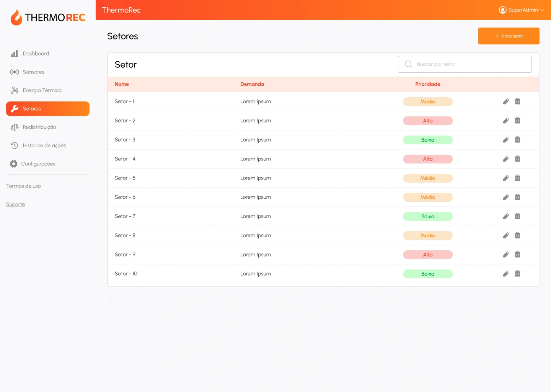The height and width of the screenshot is (392, 551).
Task: Click the ThermoRec flame logo
Action: coord(16,18)
